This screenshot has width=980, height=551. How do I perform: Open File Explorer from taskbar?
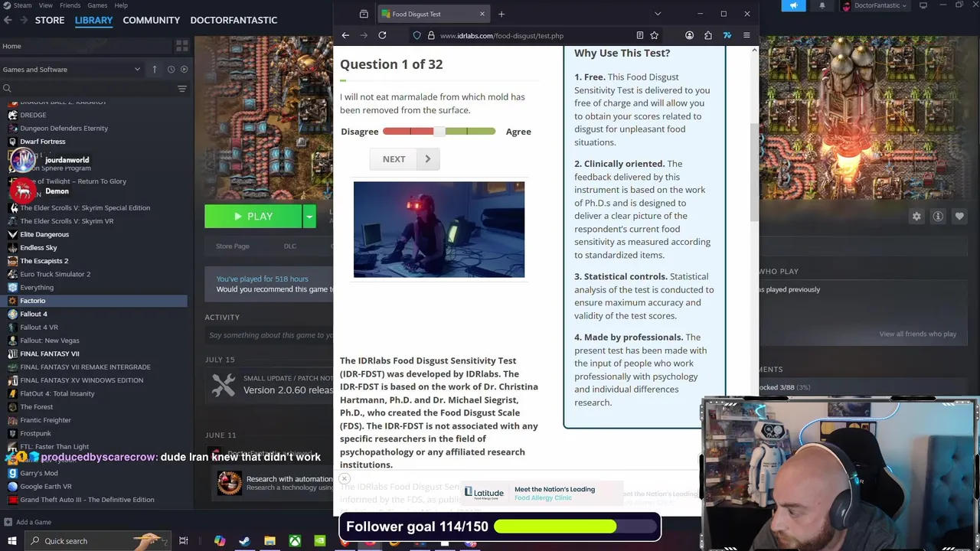(x=269, y=541)
